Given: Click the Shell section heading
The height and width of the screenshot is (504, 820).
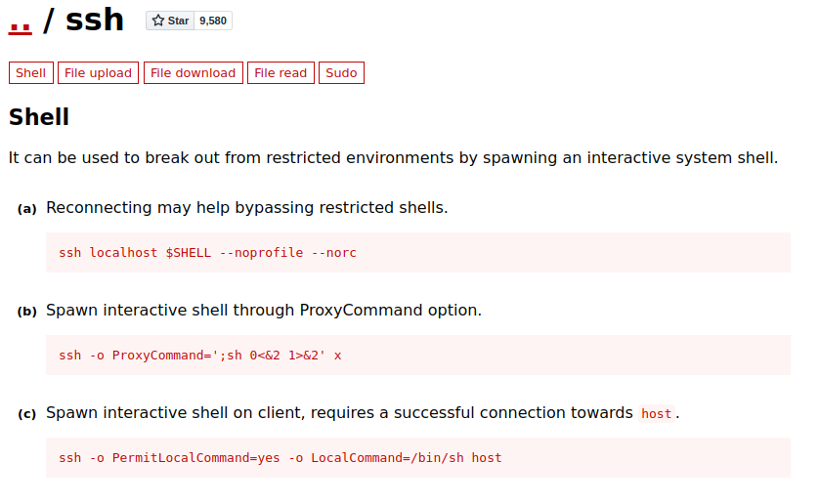Looking at the screenshot, I should pyautogui.click(x=39, y=116).
